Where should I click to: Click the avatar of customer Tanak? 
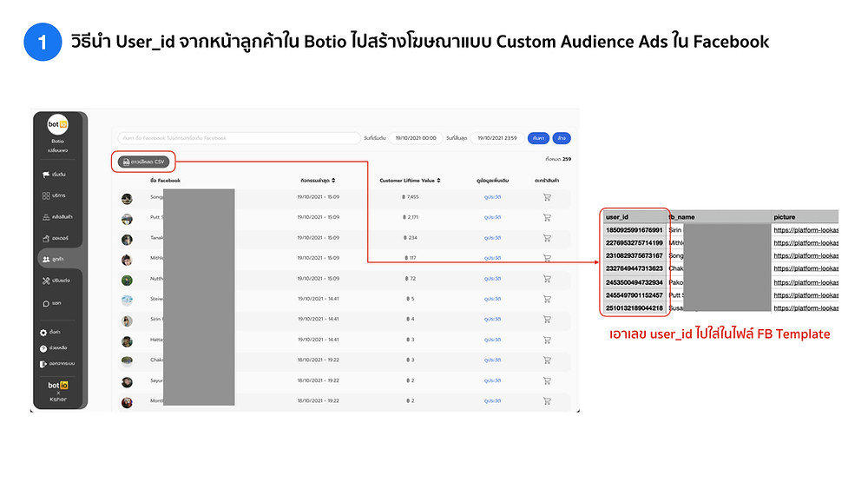[x=127, y=240]
